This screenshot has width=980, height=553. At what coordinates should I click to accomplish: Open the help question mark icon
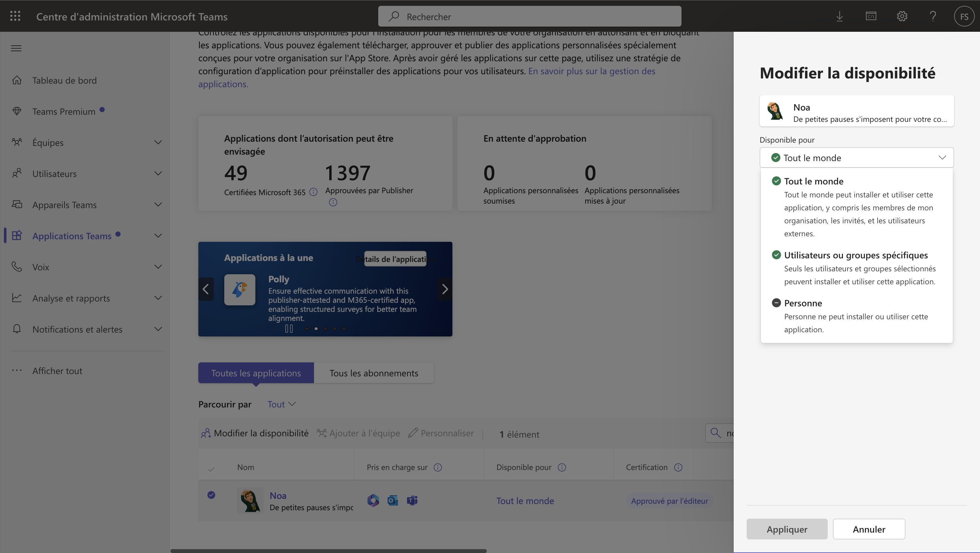[x=933, y=16]
